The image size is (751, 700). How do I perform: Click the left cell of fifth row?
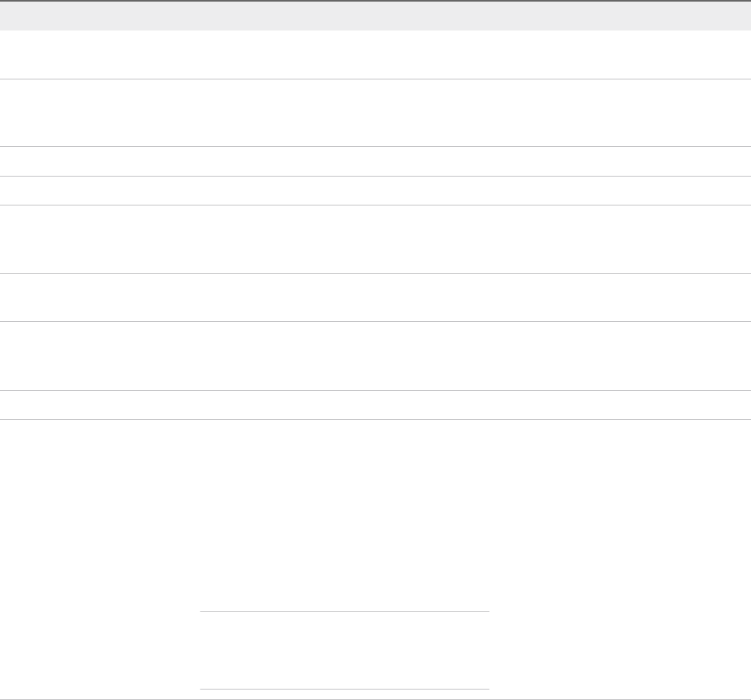click(88, 239)
